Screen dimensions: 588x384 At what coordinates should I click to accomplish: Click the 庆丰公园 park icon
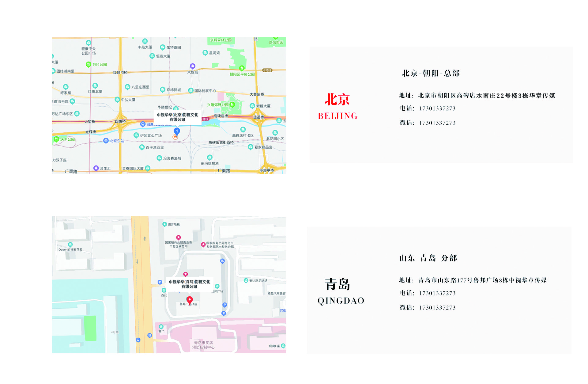coord(56,139)
